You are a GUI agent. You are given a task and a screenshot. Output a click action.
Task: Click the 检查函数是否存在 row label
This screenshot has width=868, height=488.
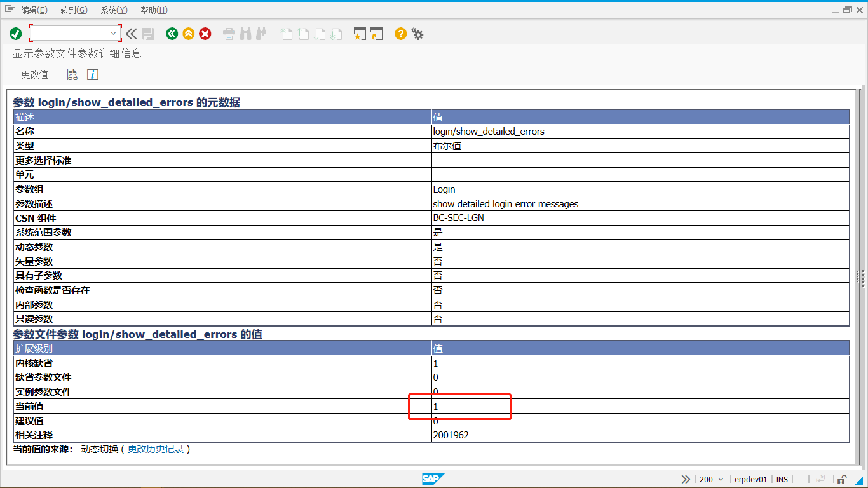click(x=52, y=290)
